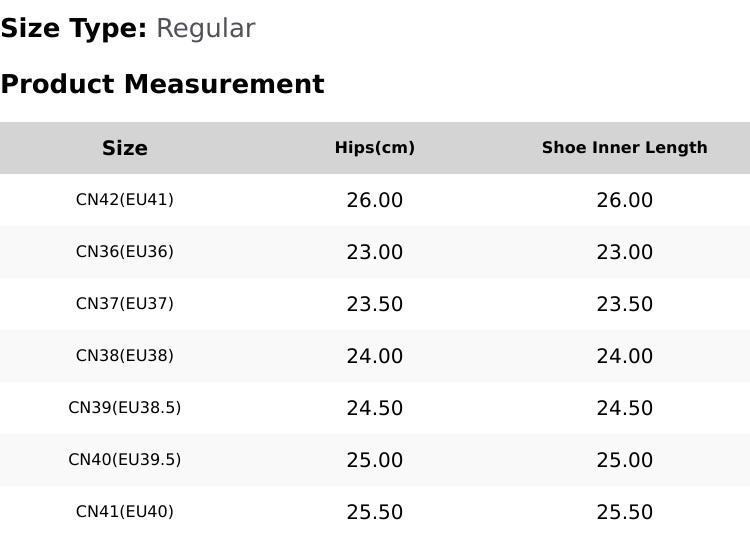This screenshot has width=750, height=538.
Task: Click inner length 24.00 for CN38
Action: (x=625, y=356)
